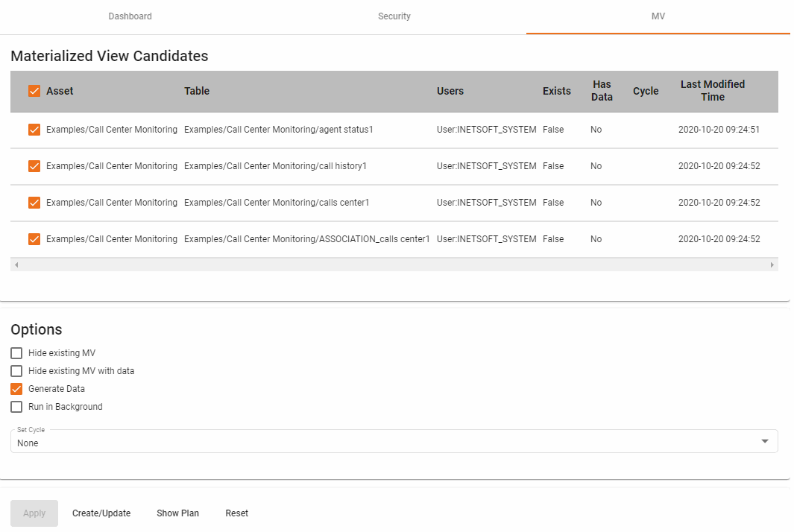
Task: Uncheck the call history1 row checkbox
Action: [34, 165]
